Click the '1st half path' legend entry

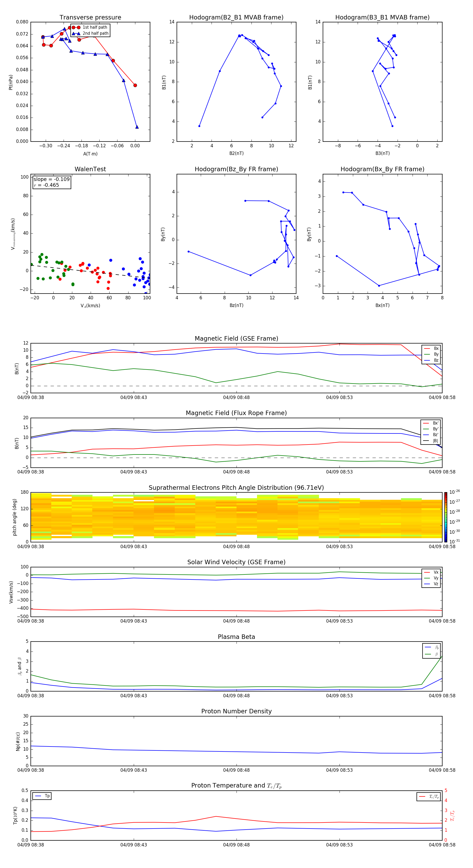[x=90, y=27]
